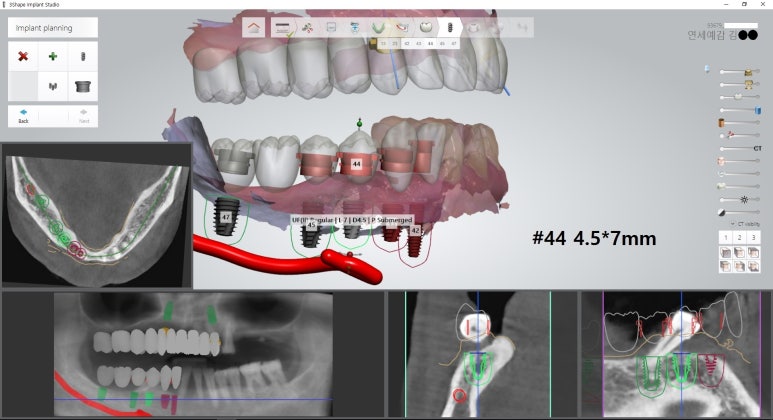
Task: Select view preset 2
Action: coord(737,238)
